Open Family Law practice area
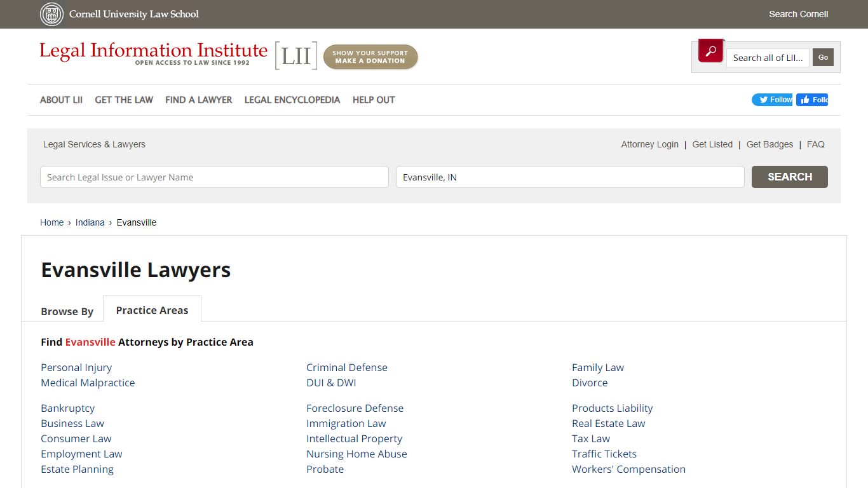868x488 pixels. [597, 367]
